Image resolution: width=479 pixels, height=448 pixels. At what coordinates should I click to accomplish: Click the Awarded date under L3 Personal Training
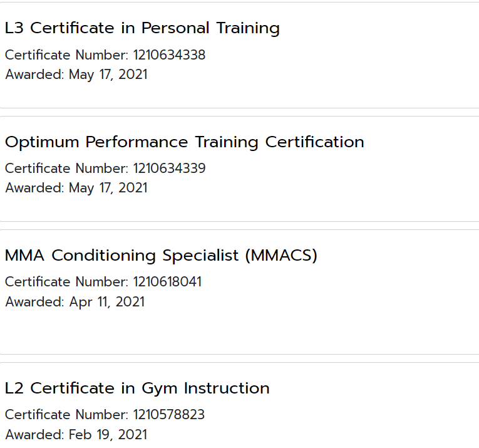[x=108, y=75]
